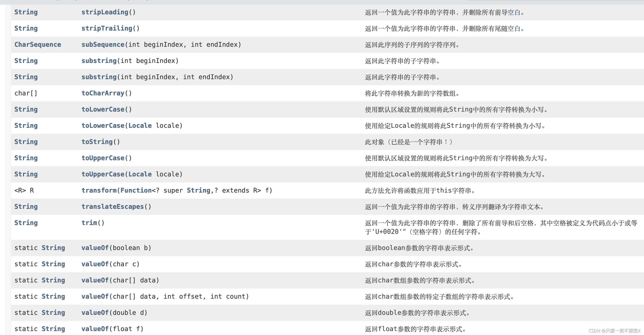Open the stripLeading() method link

coord(105,12)
